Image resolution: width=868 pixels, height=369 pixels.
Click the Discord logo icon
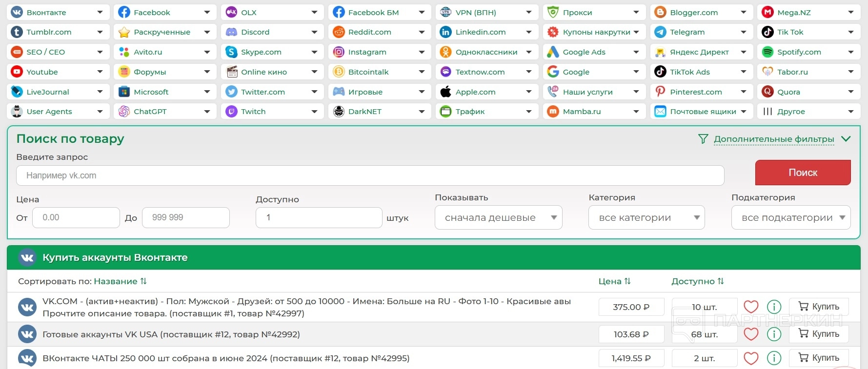coord(232,32)
